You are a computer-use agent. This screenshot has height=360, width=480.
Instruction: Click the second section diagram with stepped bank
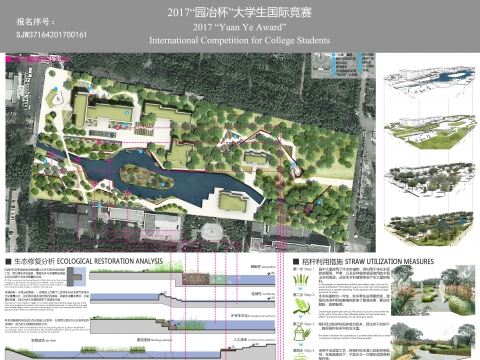182,299
